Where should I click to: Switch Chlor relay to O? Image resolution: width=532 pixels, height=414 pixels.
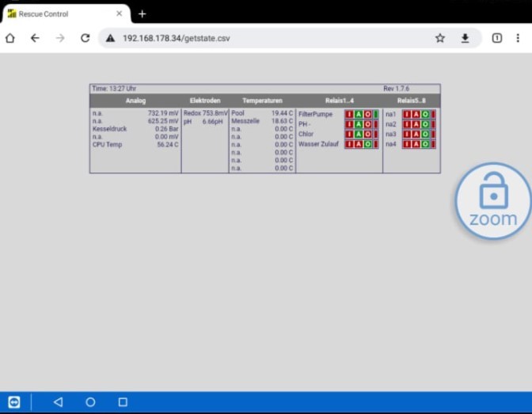tap(367, 134)
